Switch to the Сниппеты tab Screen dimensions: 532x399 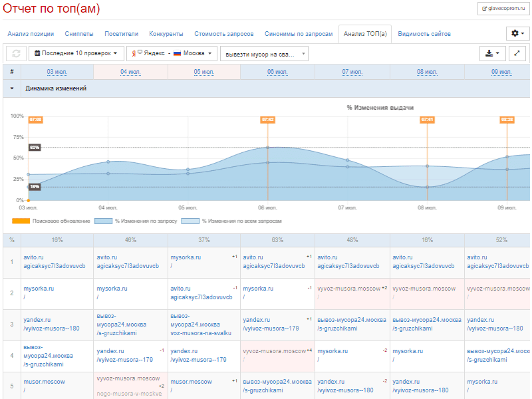[79, 34]
